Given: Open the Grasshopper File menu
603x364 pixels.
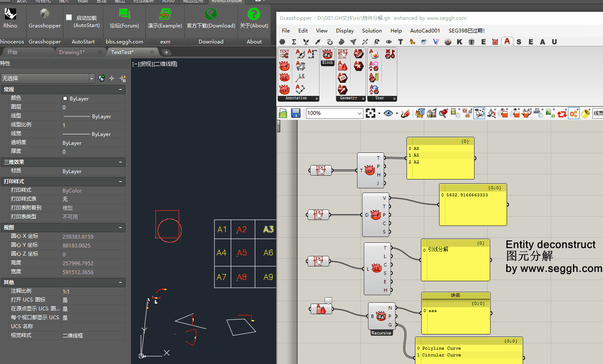Looking at the screenshot, I should click(x=286, y=30).
